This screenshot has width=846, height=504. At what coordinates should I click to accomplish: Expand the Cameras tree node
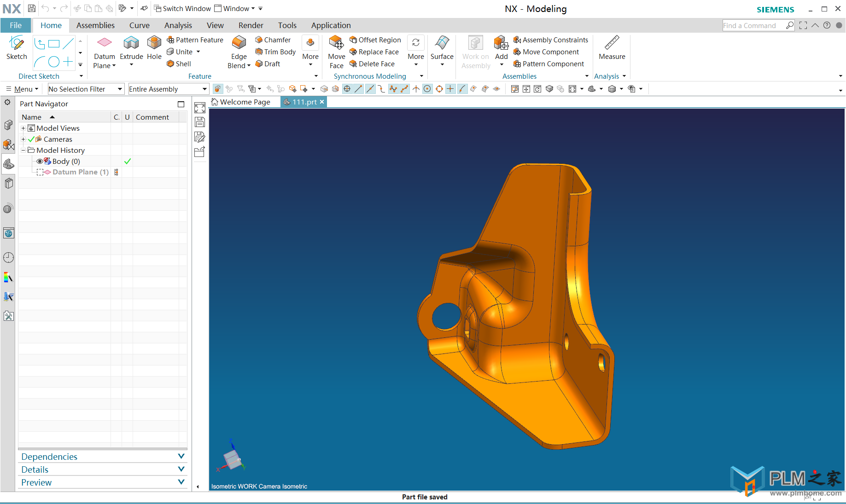[23, 139]
